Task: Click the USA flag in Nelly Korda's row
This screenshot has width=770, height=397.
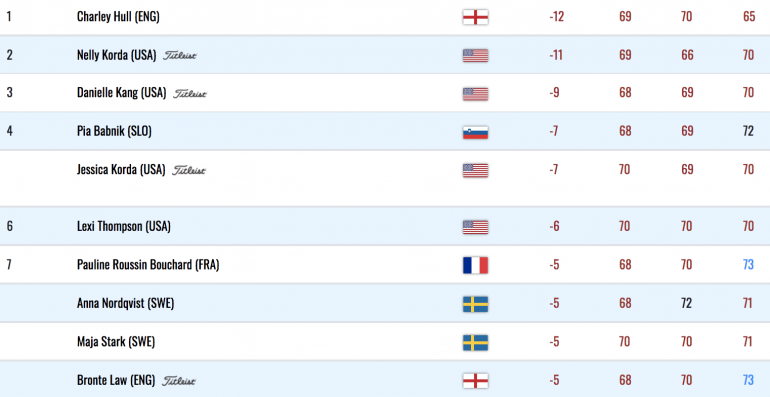Action: 475,56
